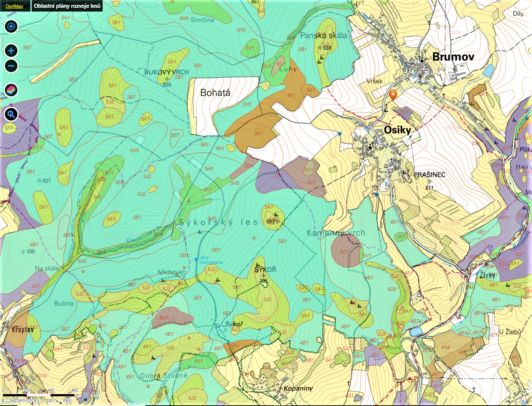Screen dimensions: 532x406
Task: Click the 'Luhy' label
Action: click(288, 69)
